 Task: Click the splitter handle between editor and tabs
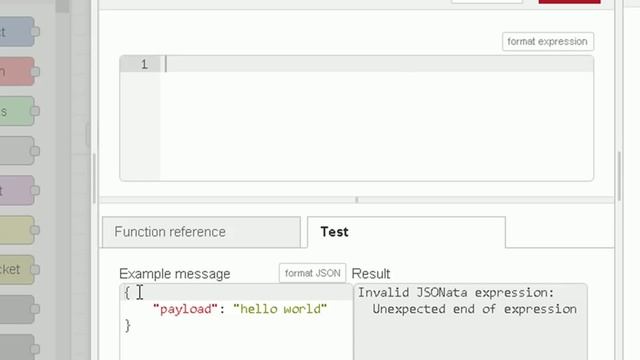[357, 200]
